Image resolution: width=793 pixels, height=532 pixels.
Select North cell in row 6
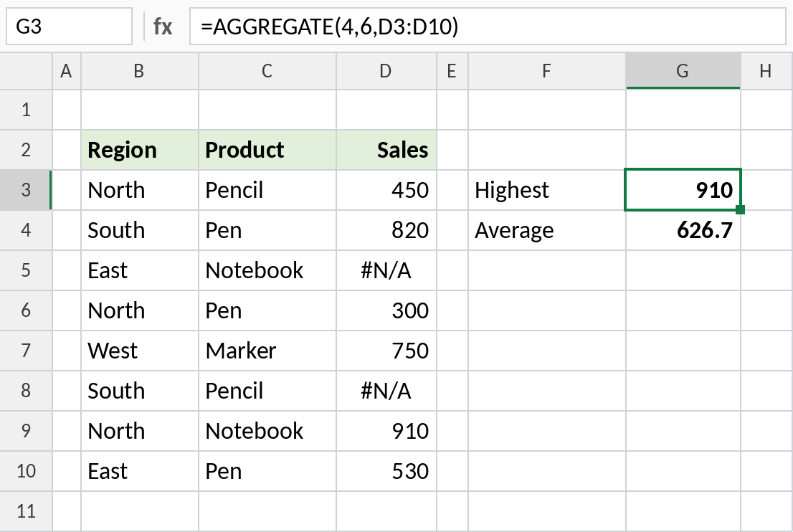coord(140,310)
